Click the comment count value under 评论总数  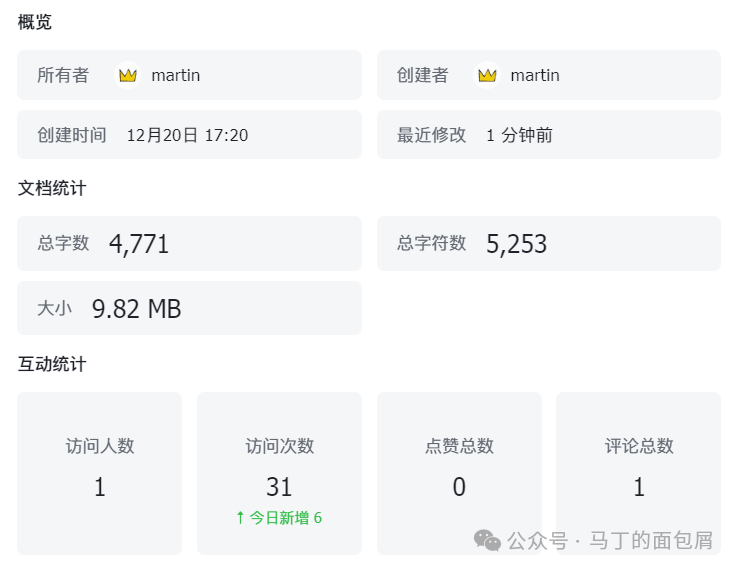point(639,487)
